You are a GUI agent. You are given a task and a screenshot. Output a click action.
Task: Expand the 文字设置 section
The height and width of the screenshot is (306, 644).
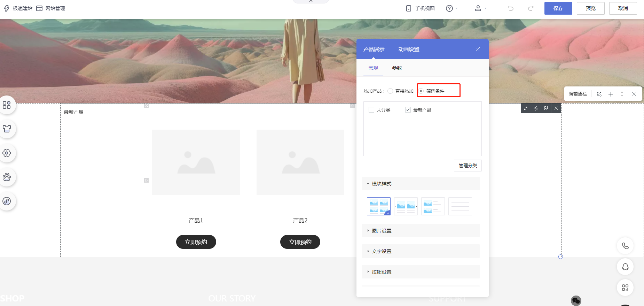(382, 251)
